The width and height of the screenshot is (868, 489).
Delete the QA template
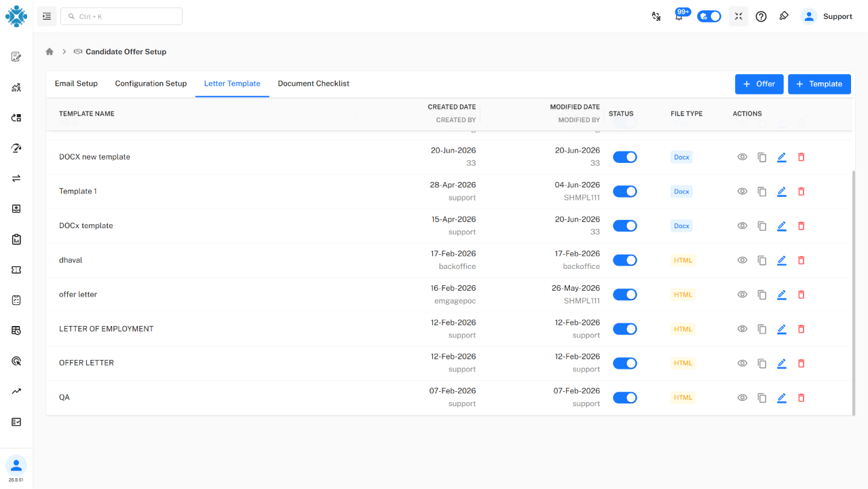tap(801, 397)
